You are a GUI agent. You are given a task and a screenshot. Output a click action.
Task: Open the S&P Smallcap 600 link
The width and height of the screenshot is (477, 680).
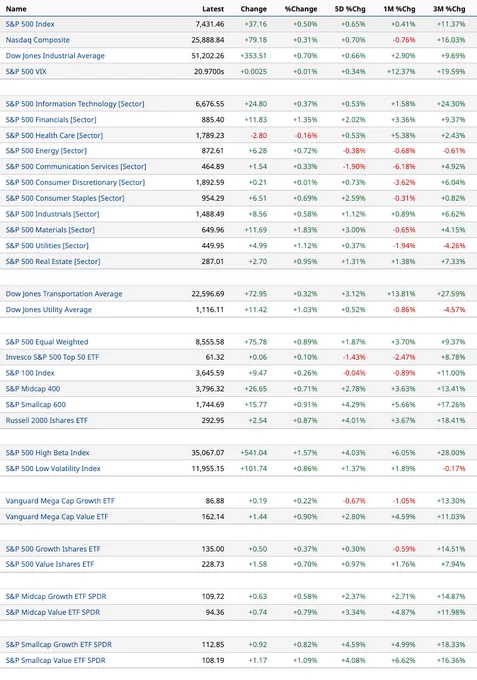tap(36, 405)
